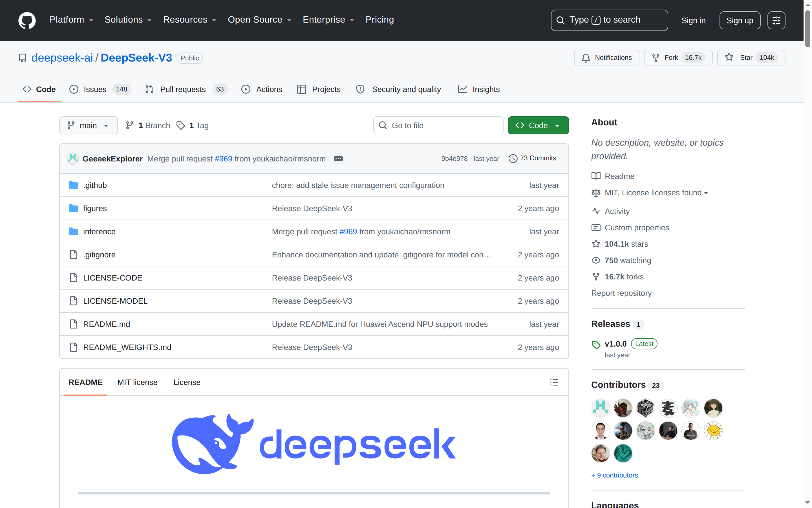View the 104.1k stars list

point(619,244)
